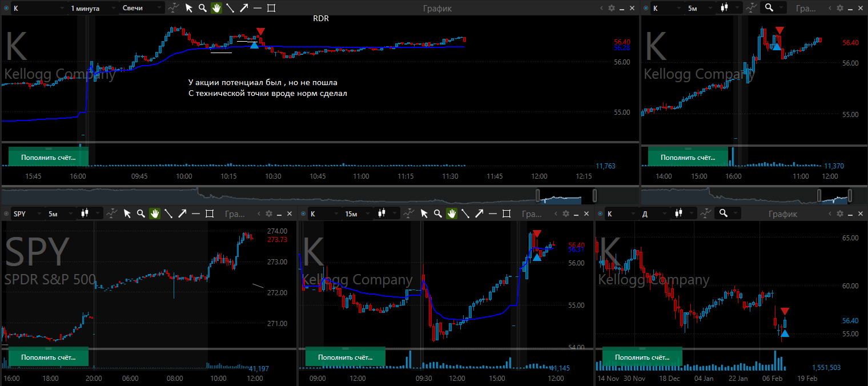
Task: Open the 15м timeframe dropdown
Action: pyautogui.click(x=357, y=214)
